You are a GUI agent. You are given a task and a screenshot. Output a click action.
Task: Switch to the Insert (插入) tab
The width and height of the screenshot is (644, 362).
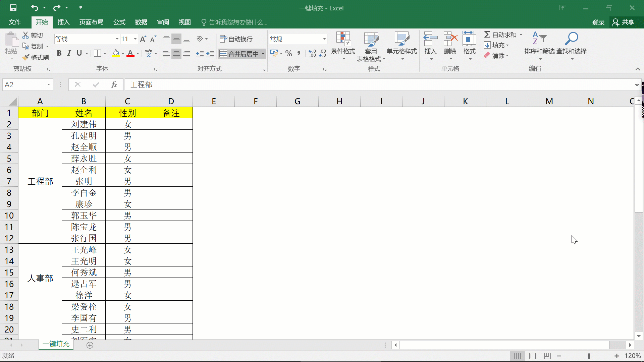tap(63, 22)
